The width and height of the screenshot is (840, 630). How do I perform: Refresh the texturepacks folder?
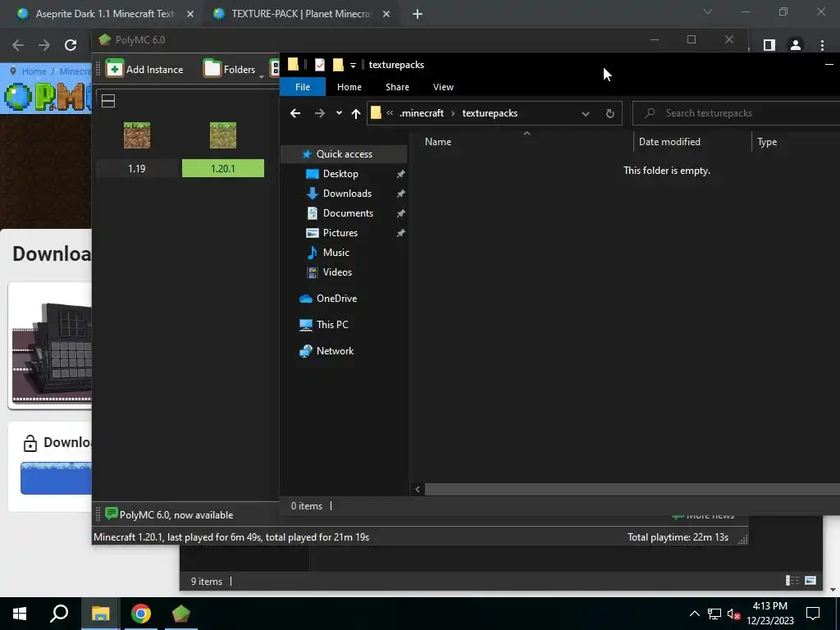[609, 113]
